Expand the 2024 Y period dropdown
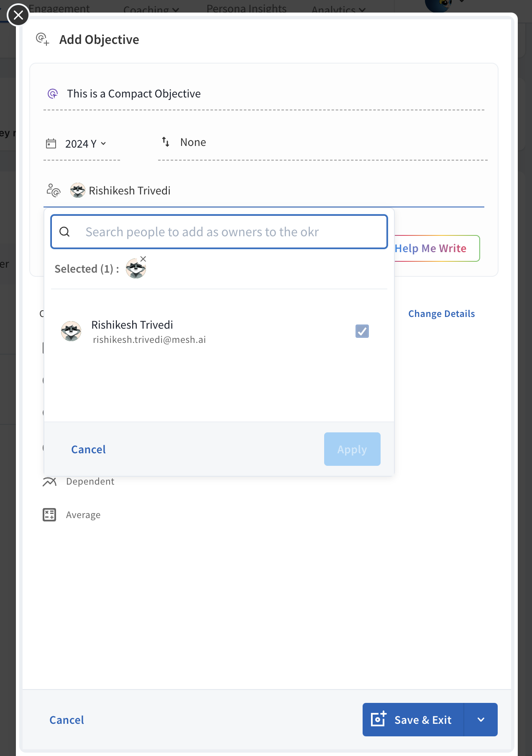The height and width of the screenshot is (756, 532). 104,144
